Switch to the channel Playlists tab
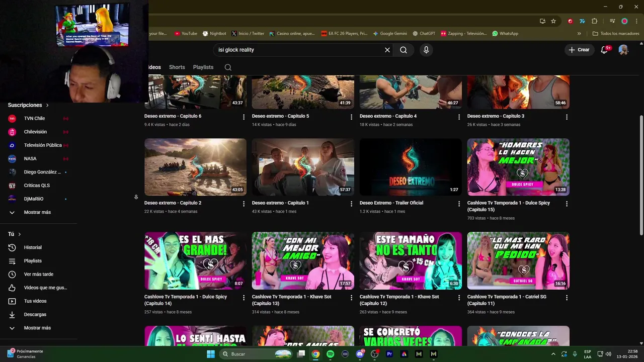The height and width of the screenshot is (362, 644). 203,67
